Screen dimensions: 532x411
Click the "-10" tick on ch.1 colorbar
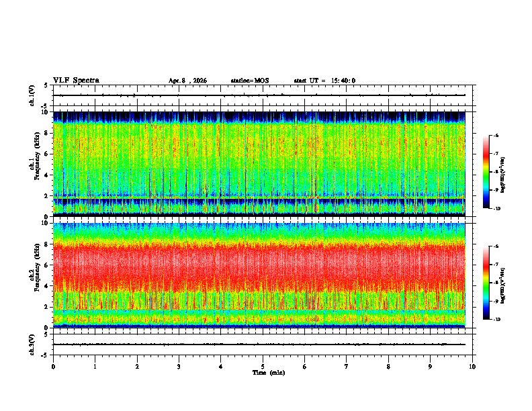[x=497, y=209]
